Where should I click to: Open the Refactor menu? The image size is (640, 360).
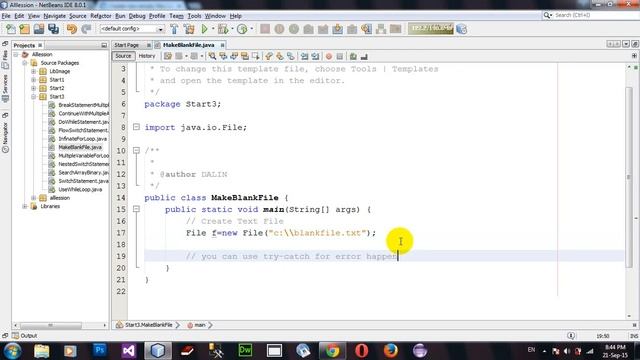[x=101, y=16]
